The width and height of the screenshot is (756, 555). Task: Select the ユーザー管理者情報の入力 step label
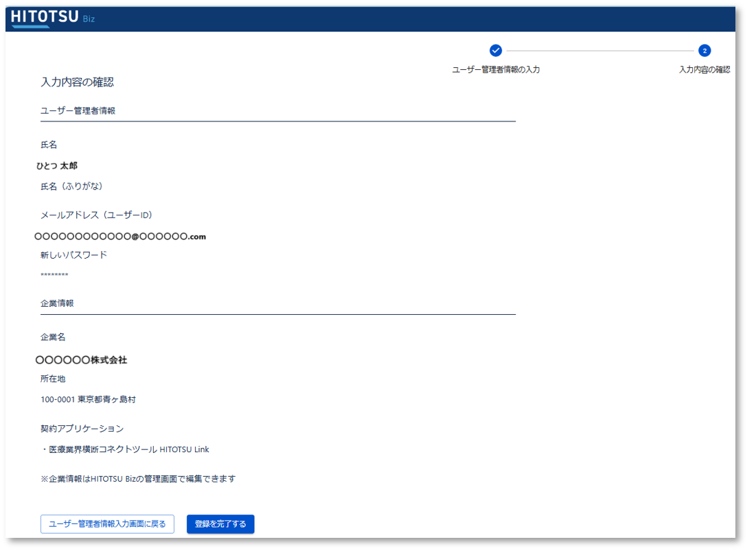tap(496, 69)
